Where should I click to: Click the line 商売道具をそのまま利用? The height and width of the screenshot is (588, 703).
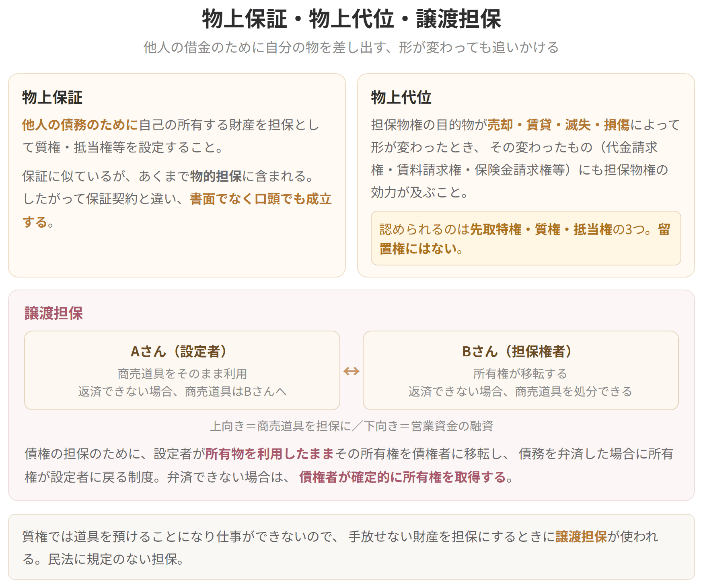182,374
